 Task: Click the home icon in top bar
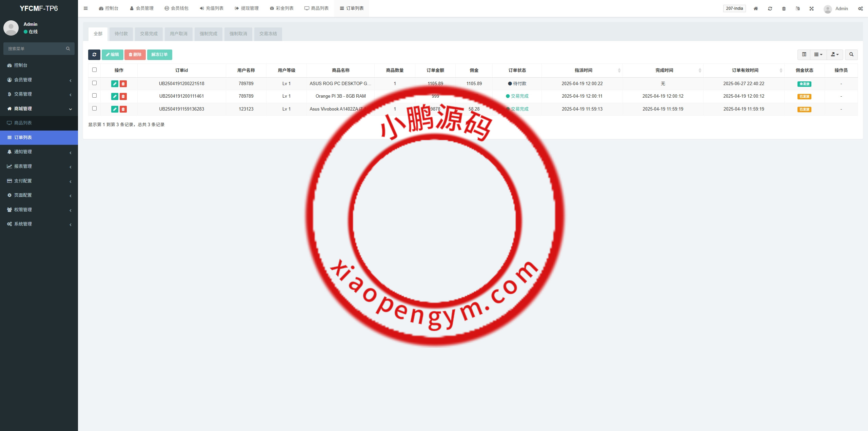click(x=755, y=8)
